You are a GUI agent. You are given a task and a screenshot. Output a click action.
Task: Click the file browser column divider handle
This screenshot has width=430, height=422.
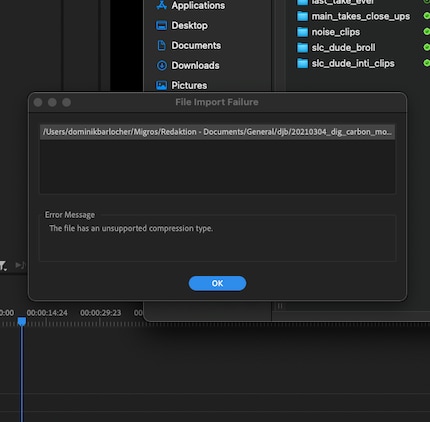(280, 306)
